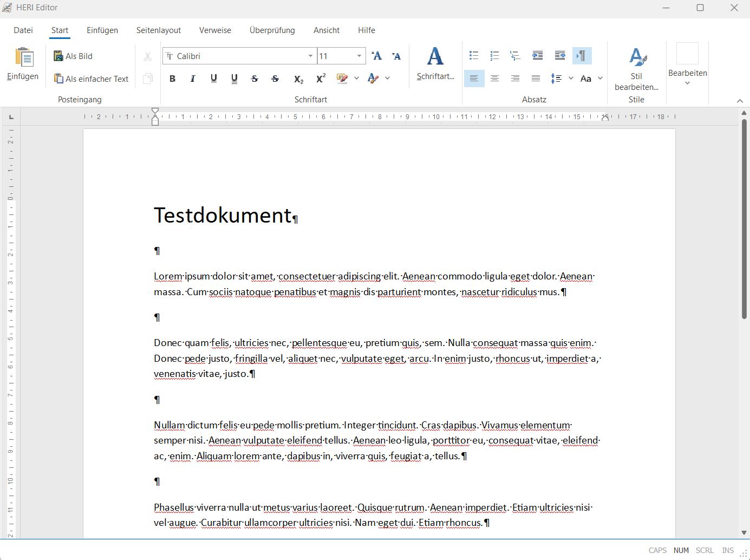Toggle double underline formatting
Image resolution: width=750 pixels, height=560 pixels.
click(x=234, y=79)
